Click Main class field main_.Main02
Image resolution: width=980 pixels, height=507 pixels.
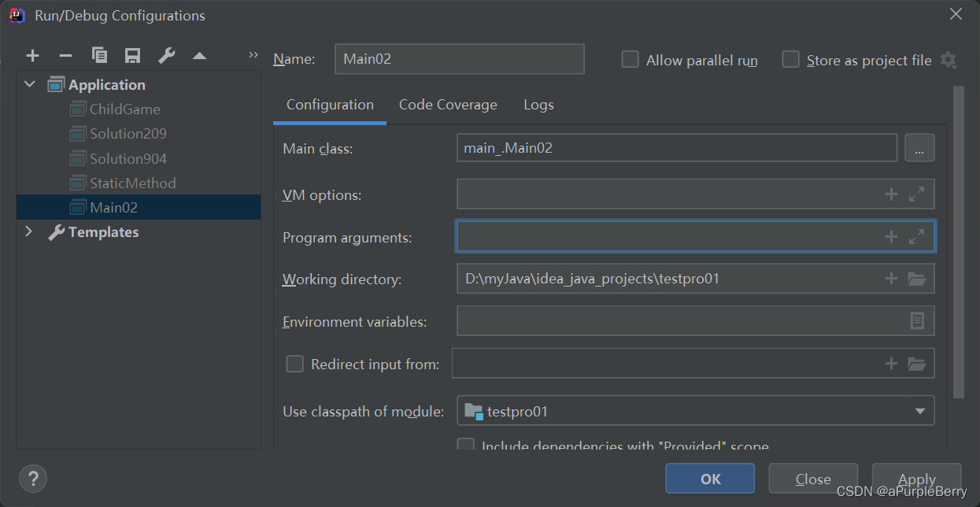pos(677,148)
